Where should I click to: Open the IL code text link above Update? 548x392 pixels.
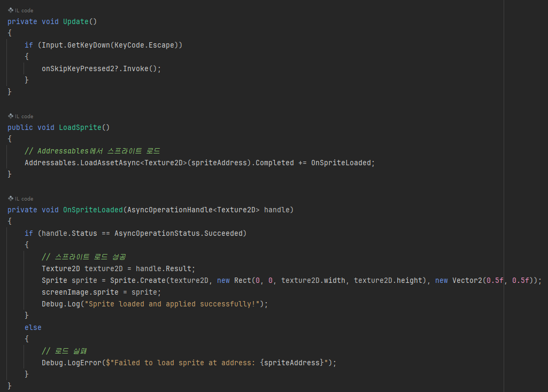(24, 11)
